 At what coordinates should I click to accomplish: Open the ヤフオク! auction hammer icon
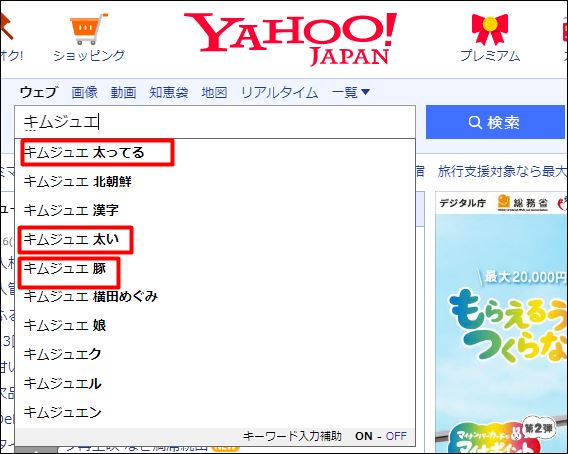(7, 26)
